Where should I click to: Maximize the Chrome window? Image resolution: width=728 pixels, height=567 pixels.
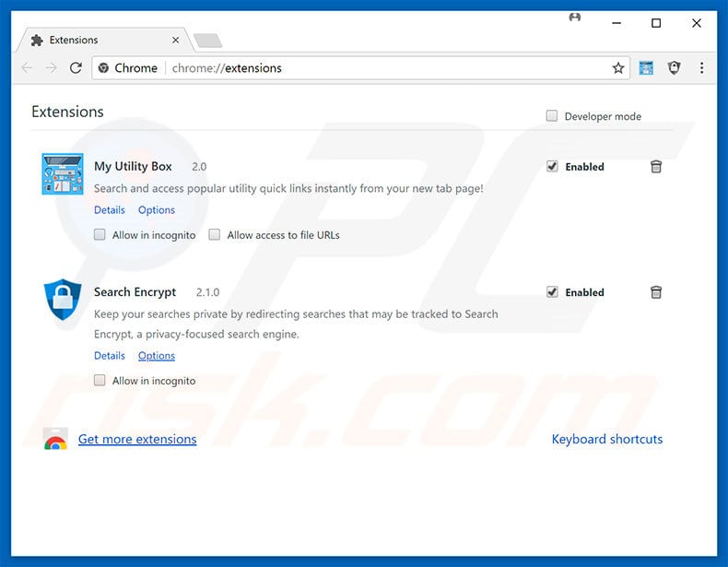pyautogui.click(x=656, y=23)
